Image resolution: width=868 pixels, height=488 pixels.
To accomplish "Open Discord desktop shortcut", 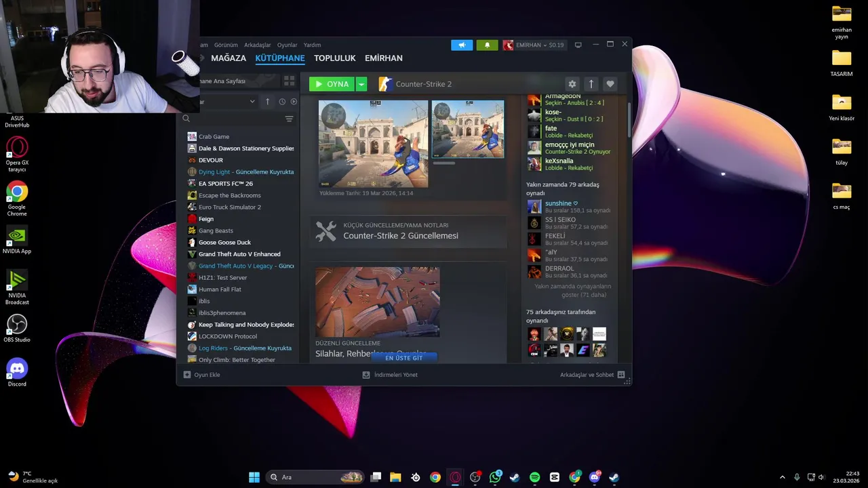I will (x=17, y=373).
